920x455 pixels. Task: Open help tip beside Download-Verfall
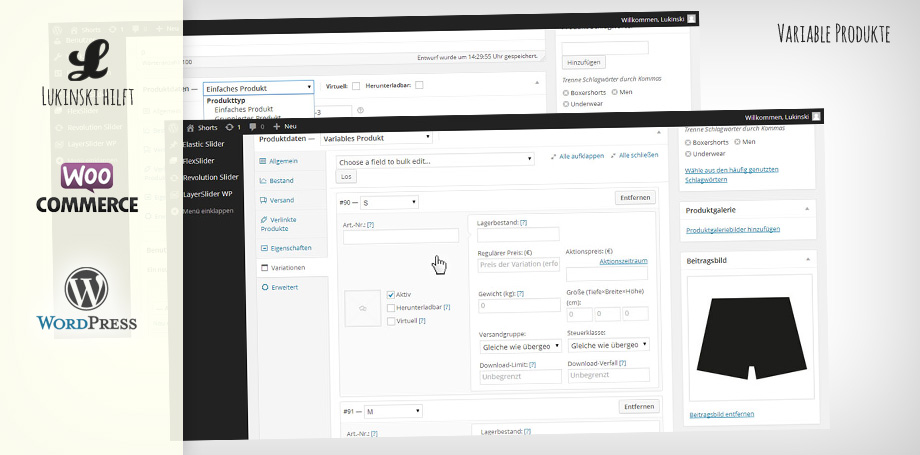point(623,363)
